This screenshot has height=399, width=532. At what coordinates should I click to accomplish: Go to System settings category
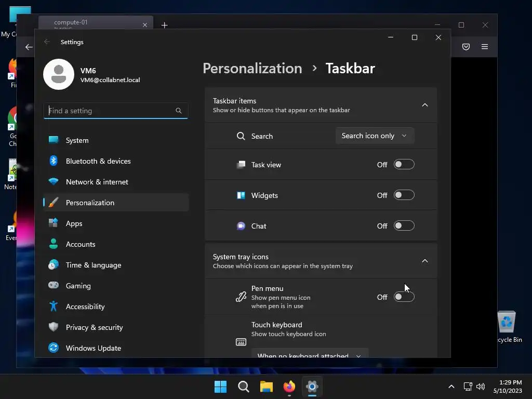pos(116,140)
